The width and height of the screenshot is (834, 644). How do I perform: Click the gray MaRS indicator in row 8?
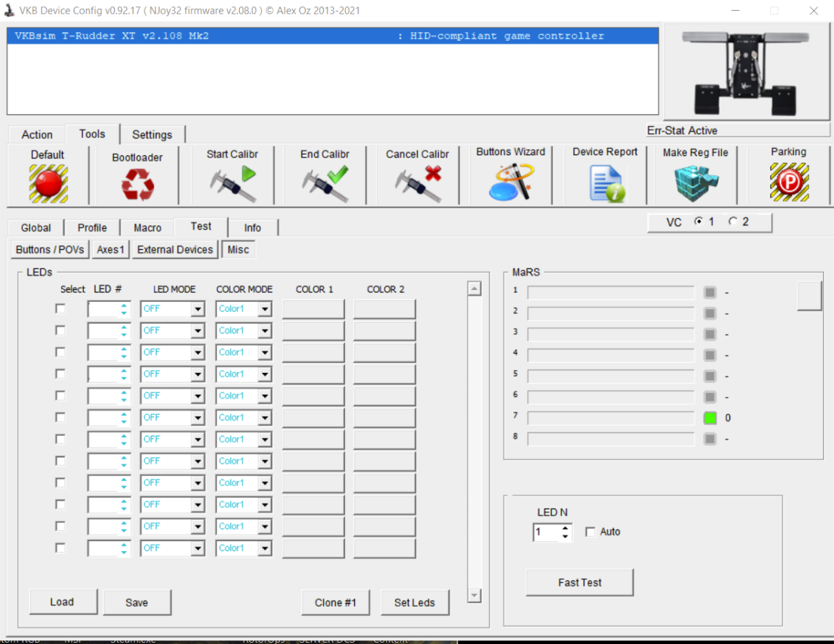(x=709, y=439)
